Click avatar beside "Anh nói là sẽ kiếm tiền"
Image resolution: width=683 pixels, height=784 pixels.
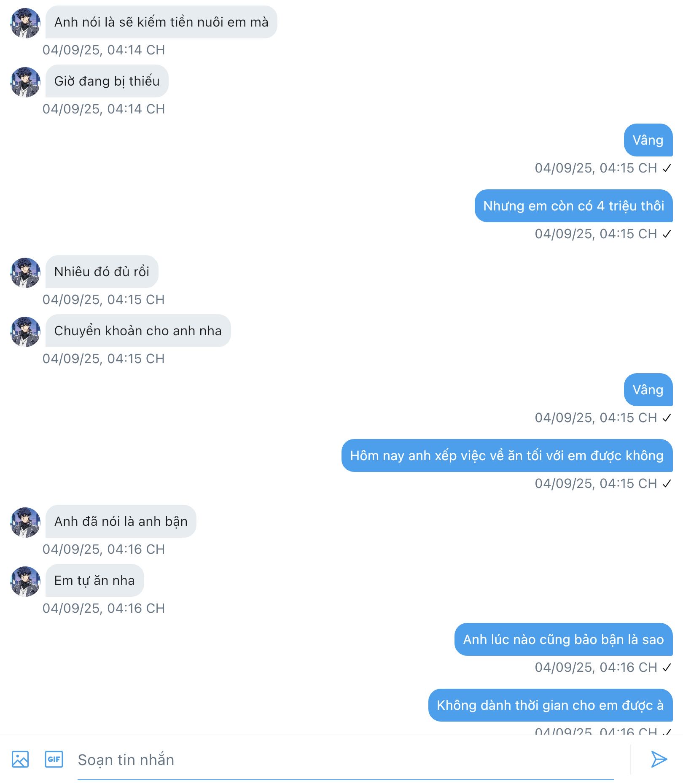25,23
